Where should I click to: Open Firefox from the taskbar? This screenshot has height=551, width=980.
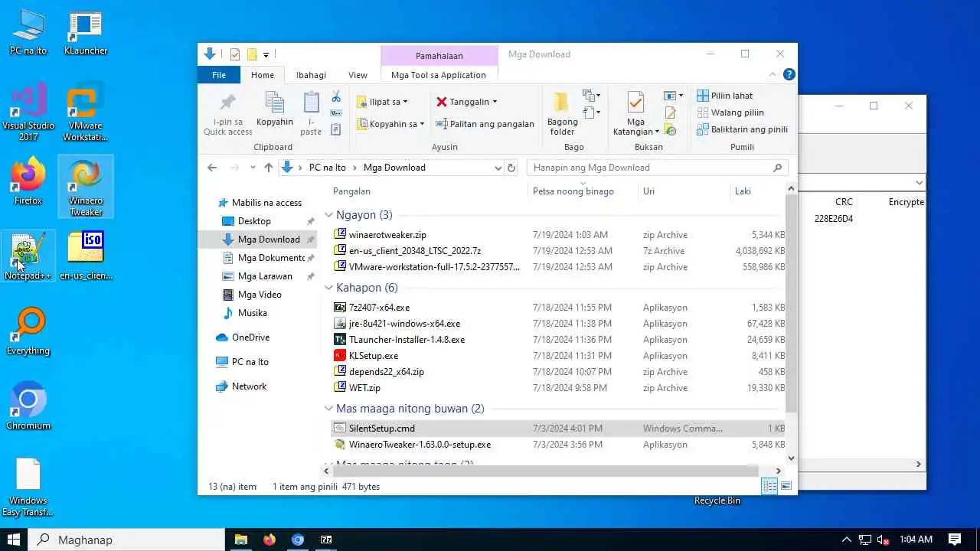pyautogui.click(x=269, y=540)
